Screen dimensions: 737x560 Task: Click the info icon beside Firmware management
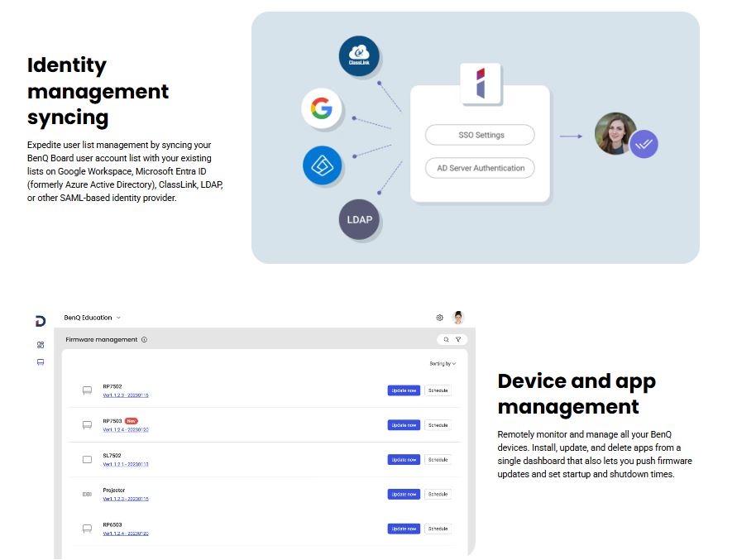click(x=144, y=339)
